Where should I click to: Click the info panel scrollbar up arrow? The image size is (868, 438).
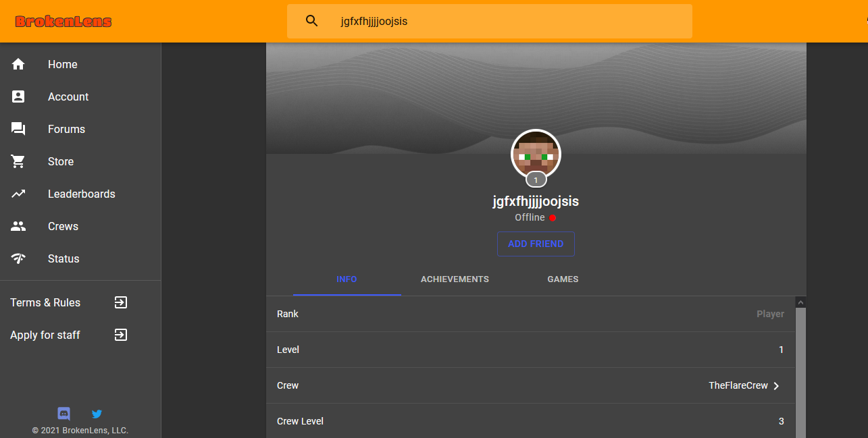(801, 302)
